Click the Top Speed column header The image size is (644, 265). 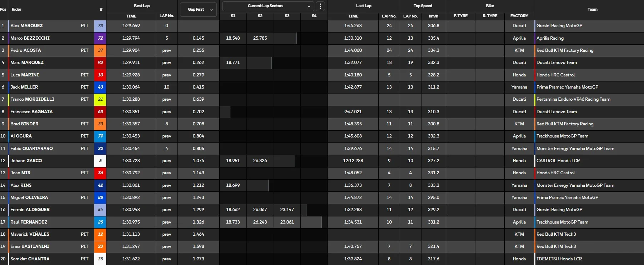tap(423, 6)
